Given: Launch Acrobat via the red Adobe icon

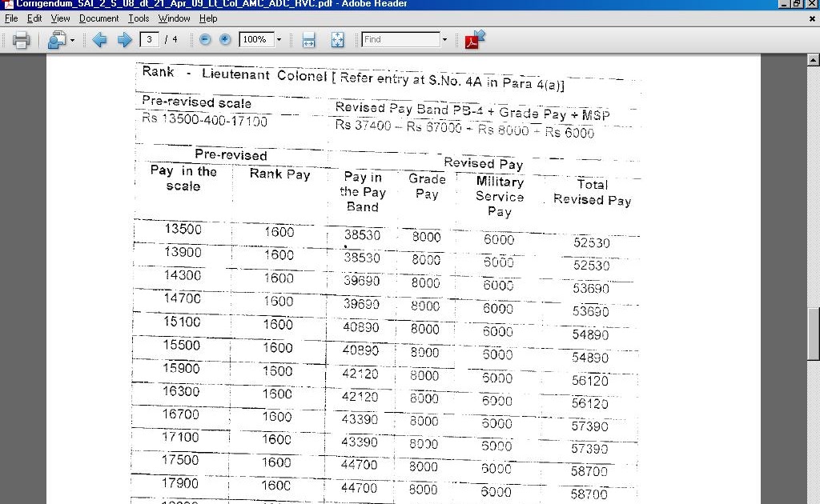Looking at the screenshot, I should click(x=472, y=39).
